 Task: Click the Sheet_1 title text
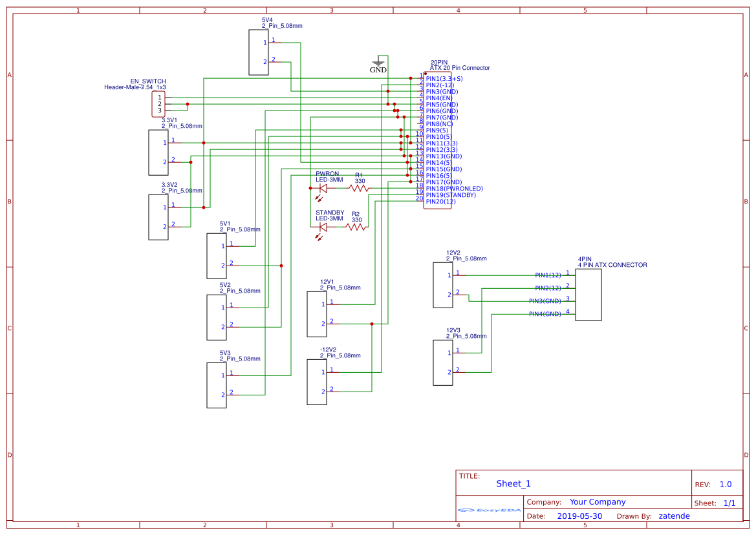pos(513,483)
